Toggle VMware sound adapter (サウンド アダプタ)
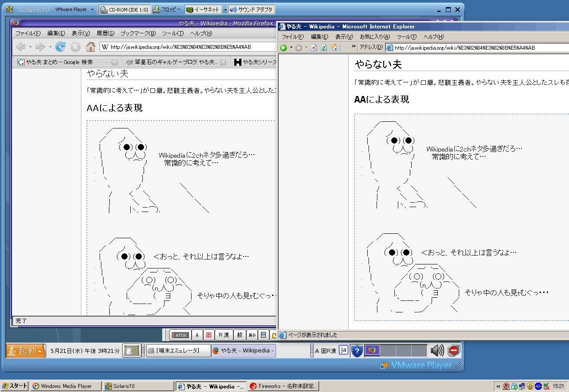Screen dimensions: 569x392 (251, 9)
